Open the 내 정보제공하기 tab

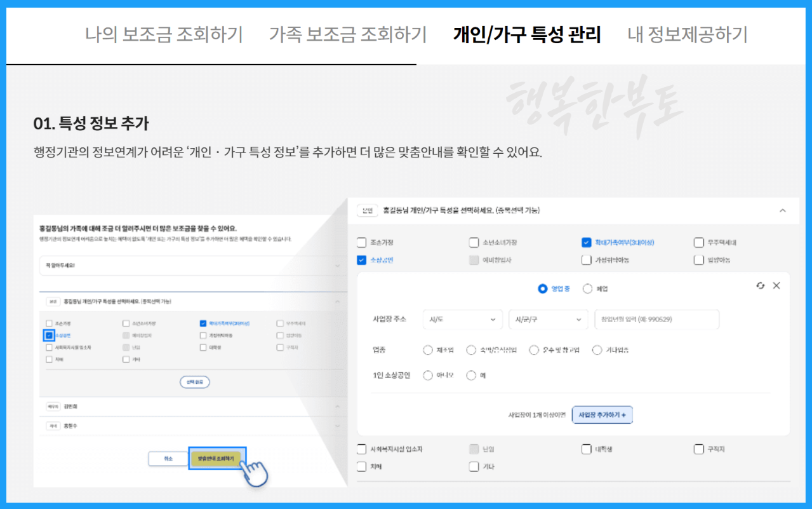(687, 36)
